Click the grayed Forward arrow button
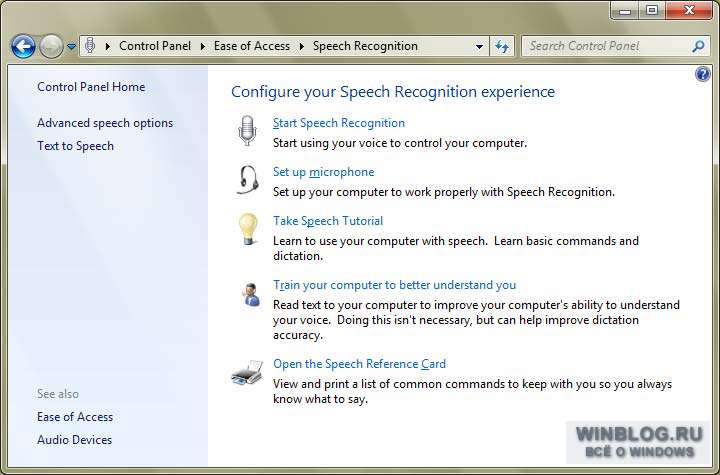 51,46
